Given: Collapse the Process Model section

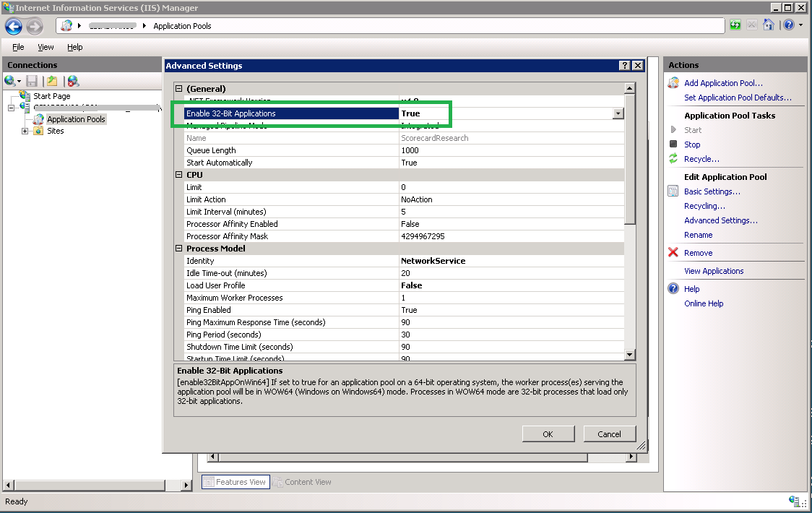Looking at the screenshot, I should 178,249.
